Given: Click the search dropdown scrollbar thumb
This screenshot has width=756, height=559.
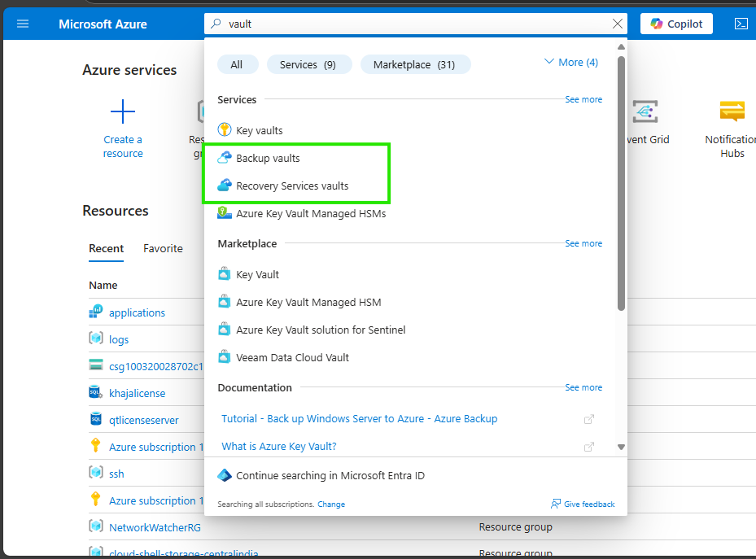Looking at the screenshot, I should (621, 183).
